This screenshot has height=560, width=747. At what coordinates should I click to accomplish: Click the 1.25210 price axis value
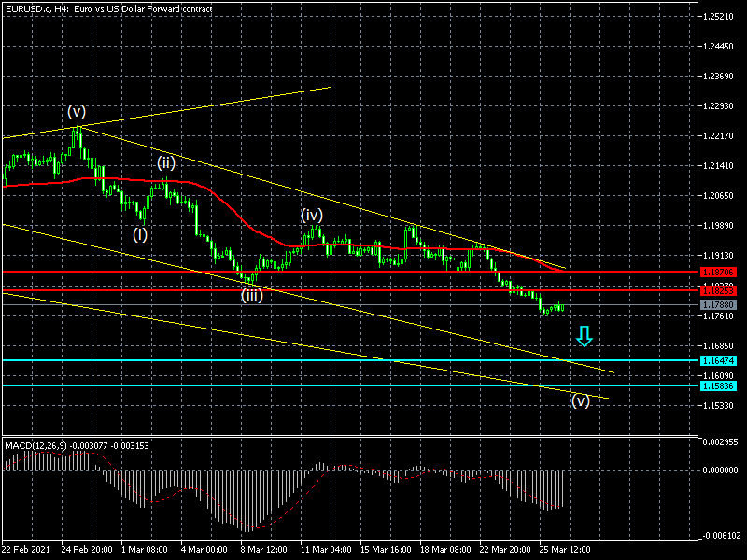click(718, 17)
